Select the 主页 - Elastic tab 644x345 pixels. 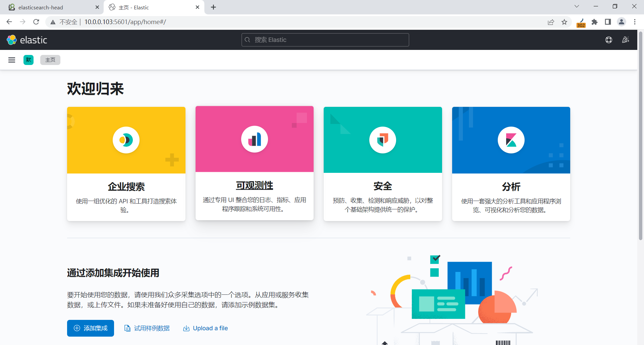[x=154, y=7]
